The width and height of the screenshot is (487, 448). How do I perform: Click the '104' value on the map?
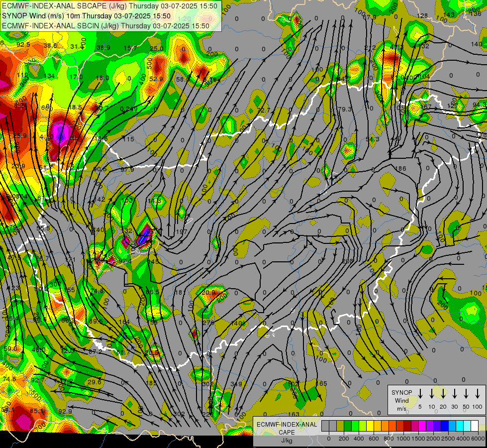tap(425, 77)
